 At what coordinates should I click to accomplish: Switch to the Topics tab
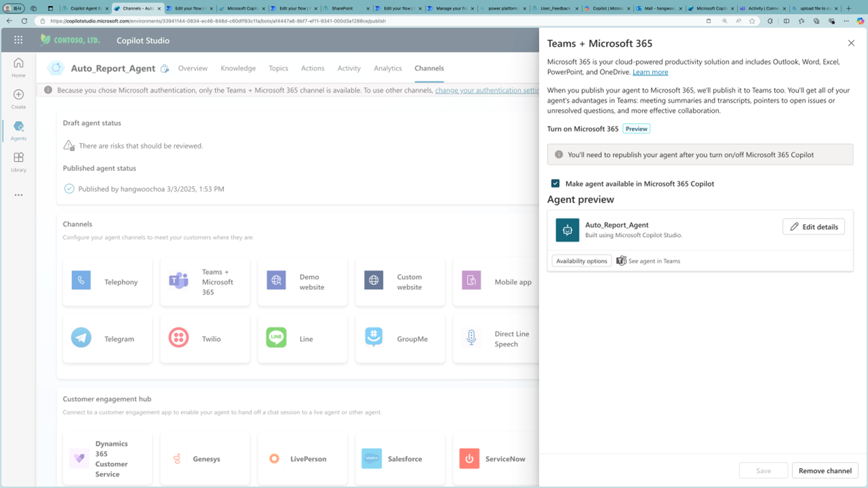[278, 68]
